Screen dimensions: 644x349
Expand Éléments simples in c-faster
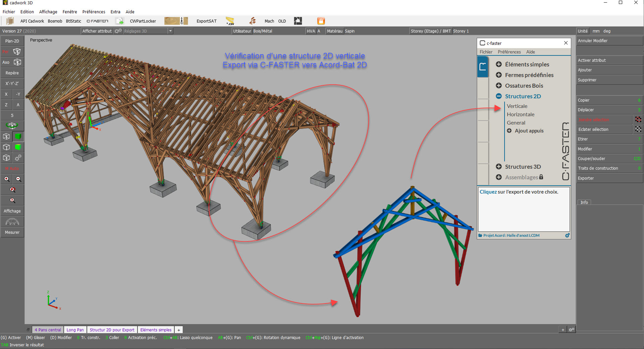(x=499, y=64)
